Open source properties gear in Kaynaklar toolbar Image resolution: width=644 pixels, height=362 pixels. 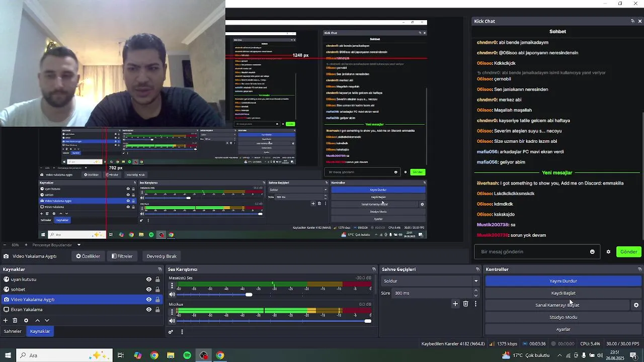click(x=26, y=320)
